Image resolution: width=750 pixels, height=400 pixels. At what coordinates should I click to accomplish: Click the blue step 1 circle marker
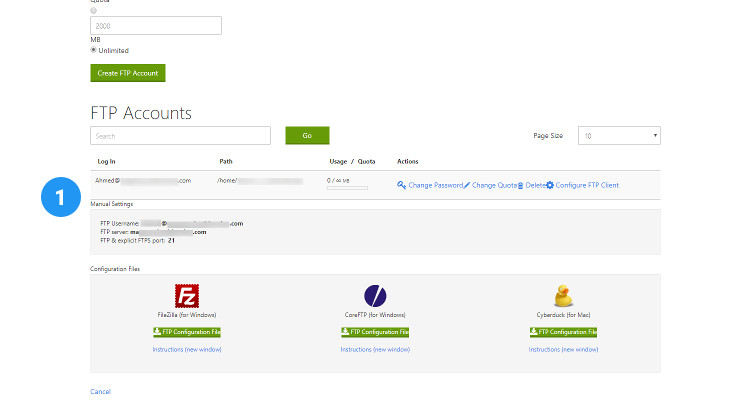coord(61,197)
